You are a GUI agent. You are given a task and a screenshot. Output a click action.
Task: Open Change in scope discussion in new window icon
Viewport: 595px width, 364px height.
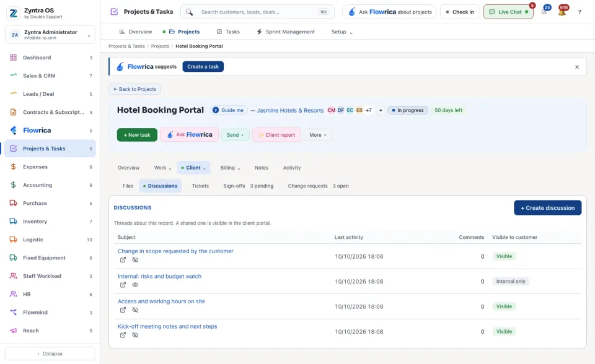[x=123, y=260]
